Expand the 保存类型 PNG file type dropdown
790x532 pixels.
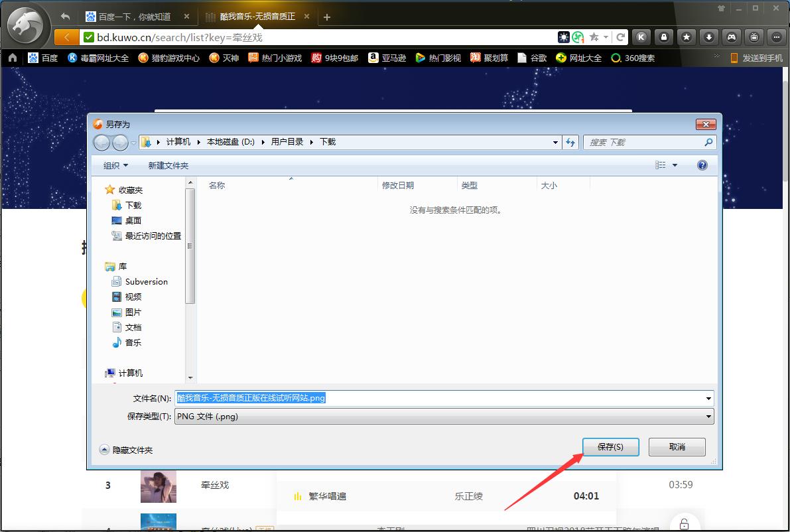(709, 417)
